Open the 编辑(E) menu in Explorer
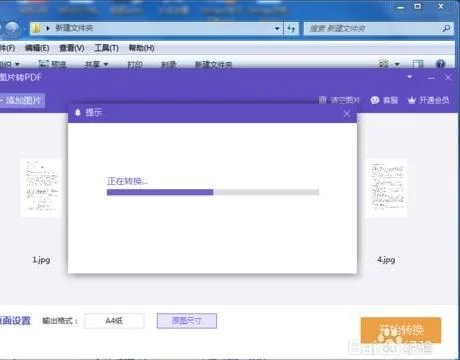 click(37, 48)
